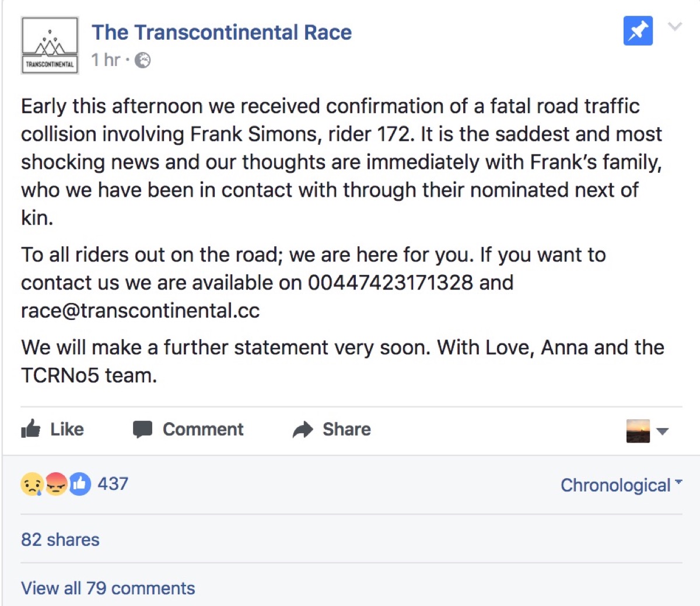
Task: Open the 1 hr timestamp link
Action: 106,60
